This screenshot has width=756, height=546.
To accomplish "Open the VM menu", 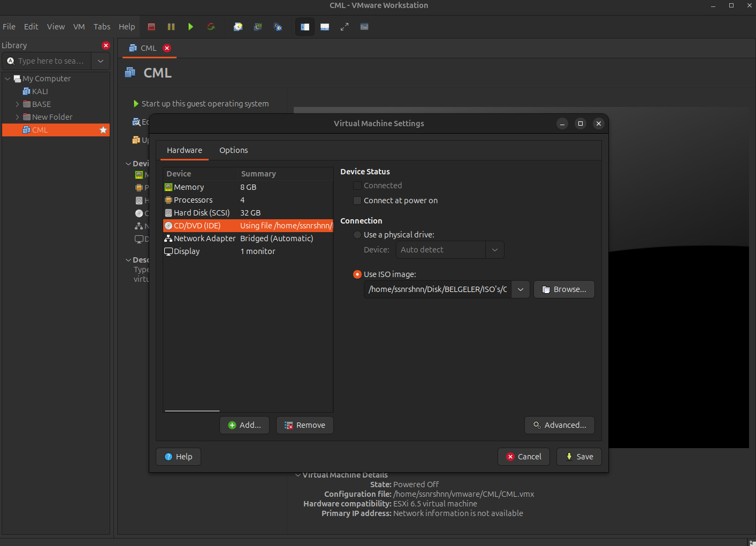I will coord(79,27).
